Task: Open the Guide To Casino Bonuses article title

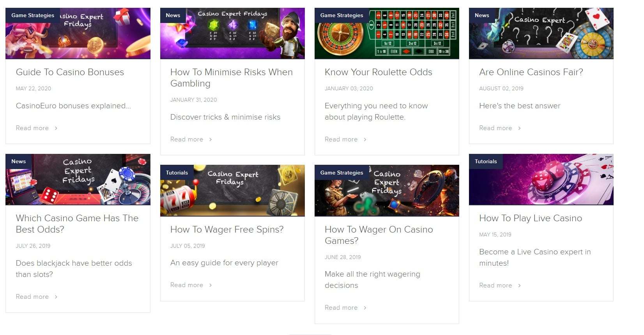Action: 70,72
